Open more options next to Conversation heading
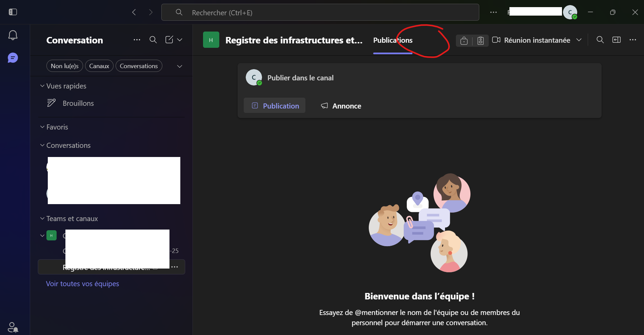Screen dimensions: 644x335 coord(137,40)
